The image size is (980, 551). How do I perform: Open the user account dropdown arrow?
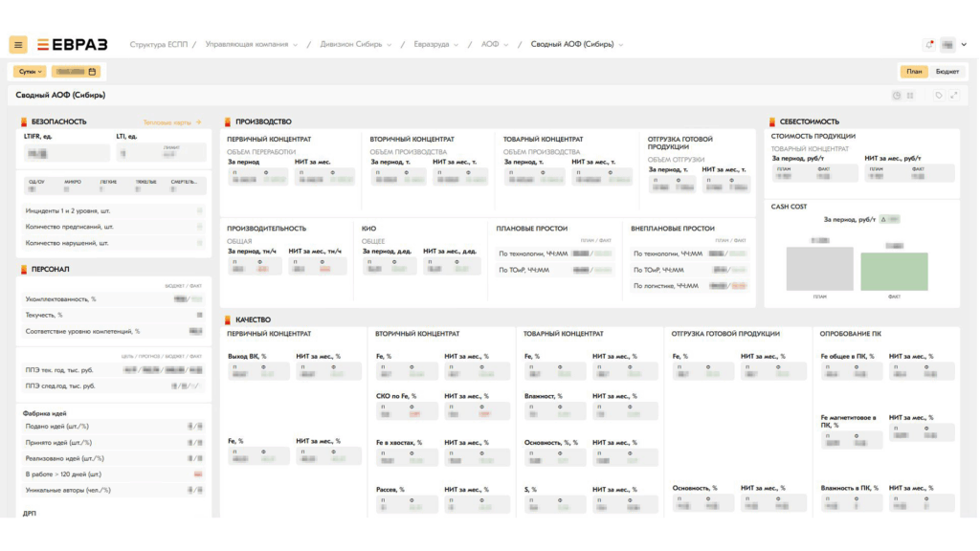coord(963,45)
